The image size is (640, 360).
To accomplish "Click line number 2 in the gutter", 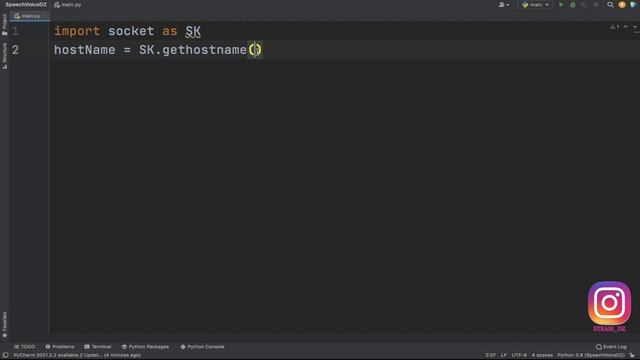I will click(15, 50).
